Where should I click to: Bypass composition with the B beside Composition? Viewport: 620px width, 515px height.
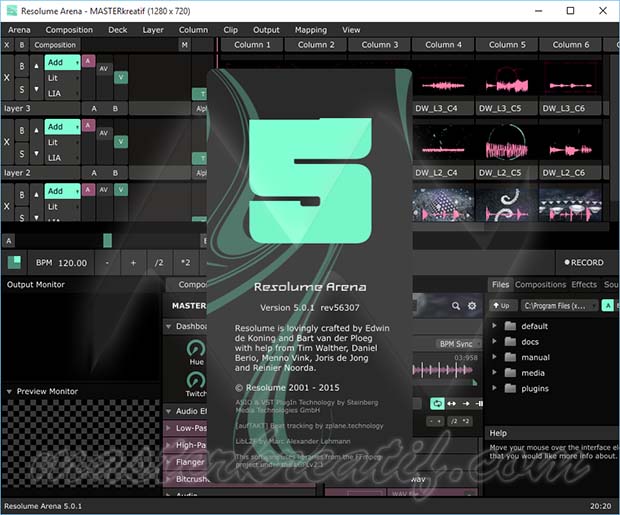[22, 45]
